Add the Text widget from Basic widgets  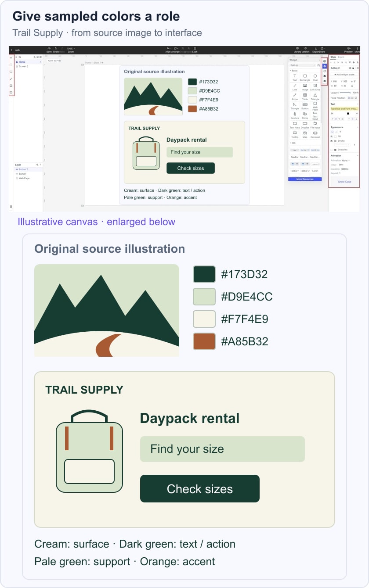click(x=295, y=77)
